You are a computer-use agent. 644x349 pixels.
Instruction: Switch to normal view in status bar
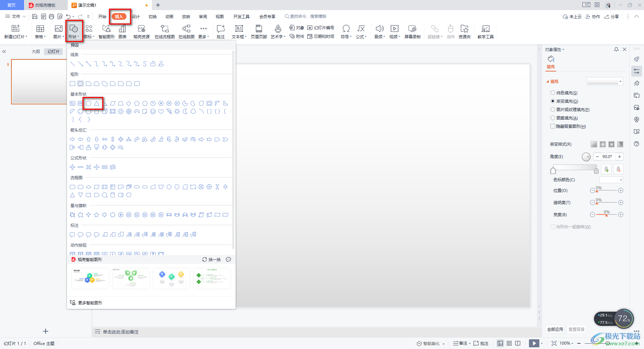[500, 343]
